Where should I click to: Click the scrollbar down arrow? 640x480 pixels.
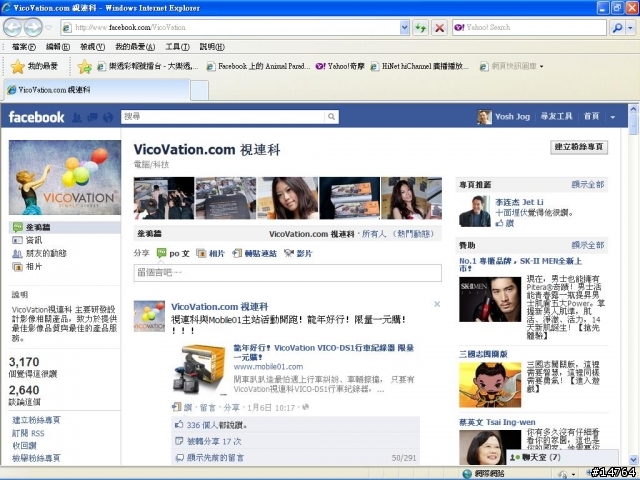point(633,460)
